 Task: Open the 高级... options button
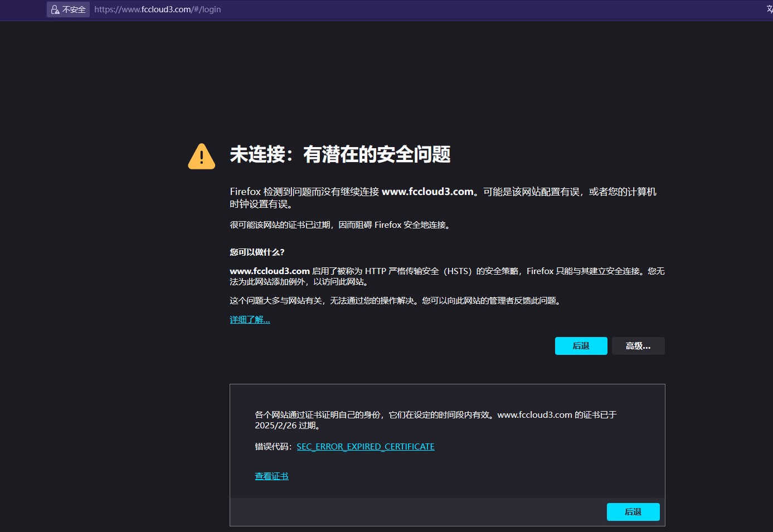coord(638,346)
